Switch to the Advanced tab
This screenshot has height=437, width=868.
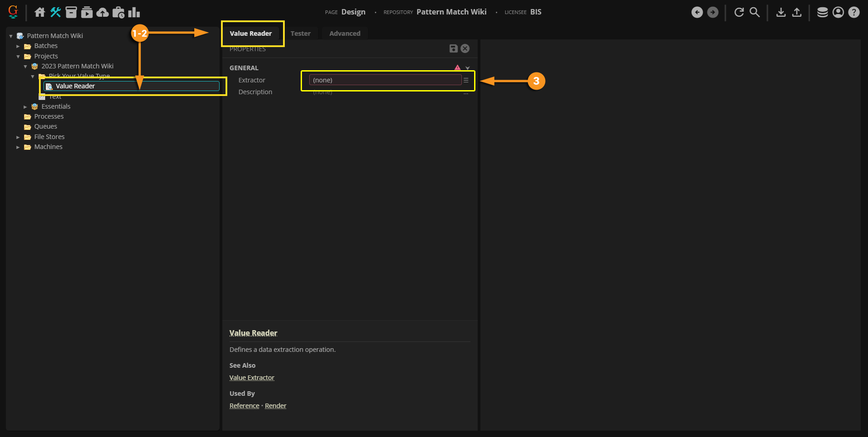[345, 34]
